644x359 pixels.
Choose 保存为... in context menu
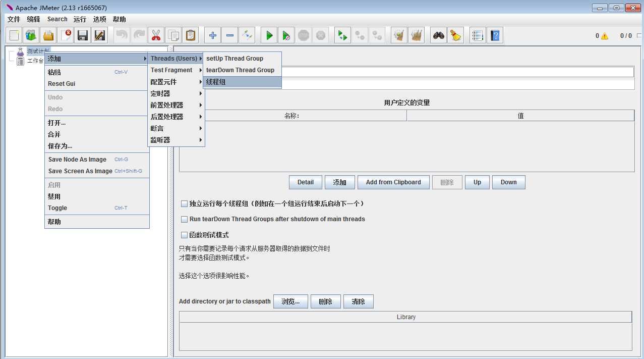[x=97, y=146]
